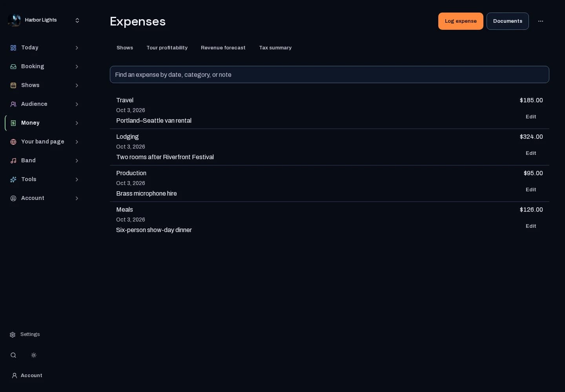Expand the Account section chevron
The width and height of the screenshot is (565, 392).
coord(77,198)
